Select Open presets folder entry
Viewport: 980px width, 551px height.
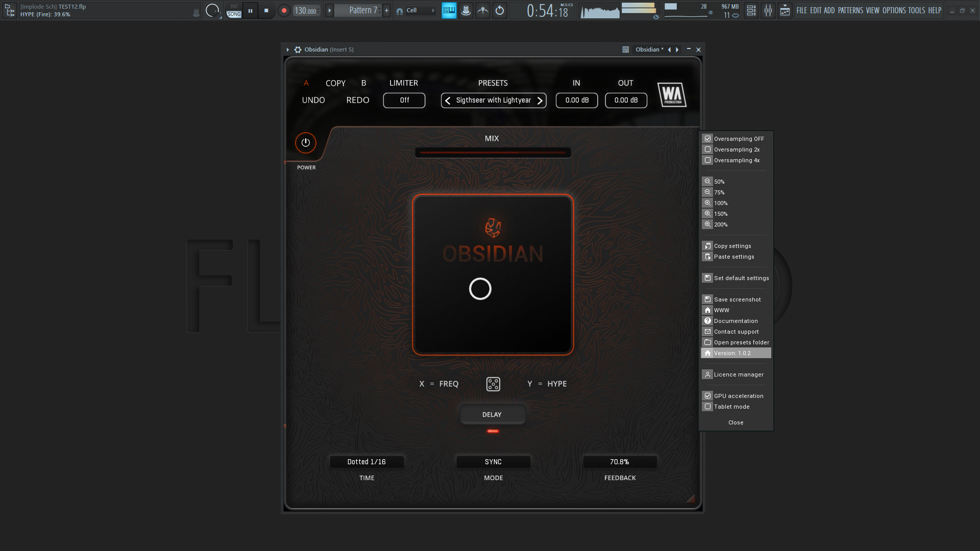[x=736, y=342]
